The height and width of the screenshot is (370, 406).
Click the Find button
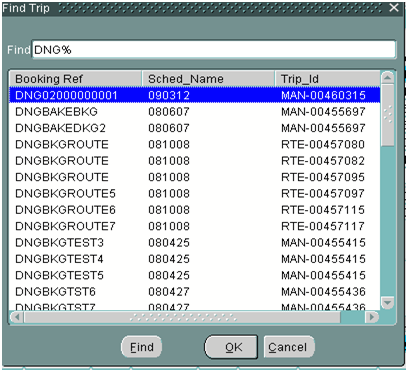tap(141, 347)
